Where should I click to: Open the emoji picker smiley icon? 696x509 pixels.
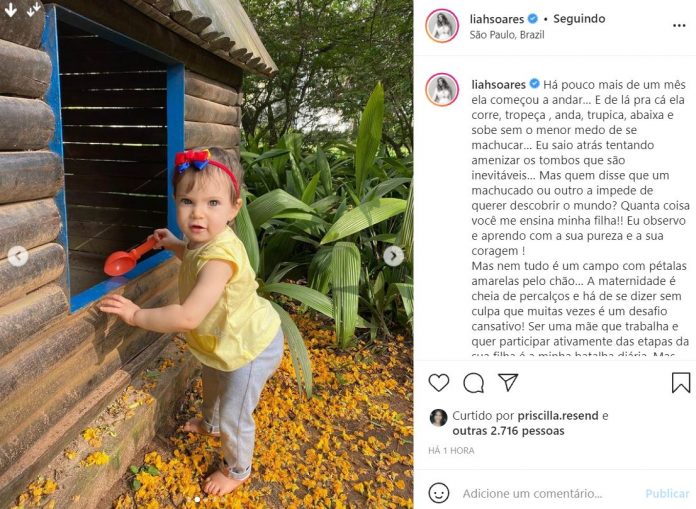[439, 493]
